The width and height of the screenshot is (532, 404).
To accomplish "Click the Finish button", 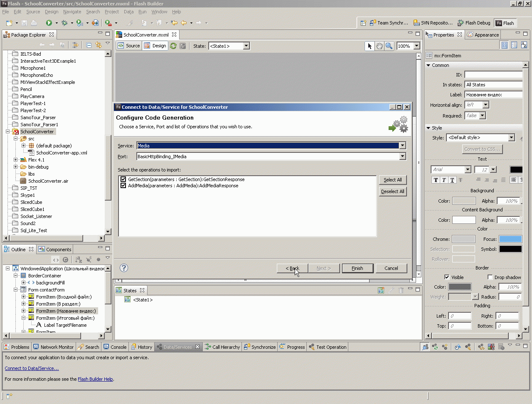I will pyautogui.click(x=357, y=268).
